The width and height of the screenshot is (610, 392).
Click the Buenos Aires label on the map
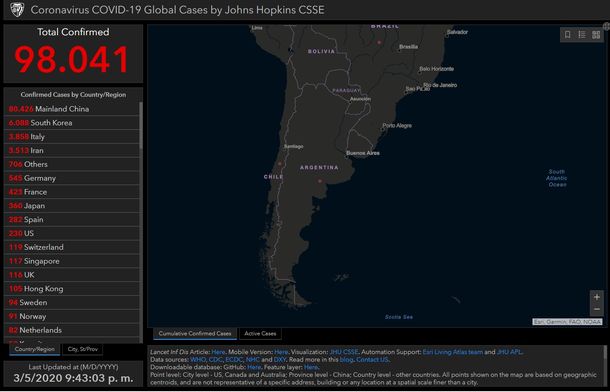[x=363, y=153]
